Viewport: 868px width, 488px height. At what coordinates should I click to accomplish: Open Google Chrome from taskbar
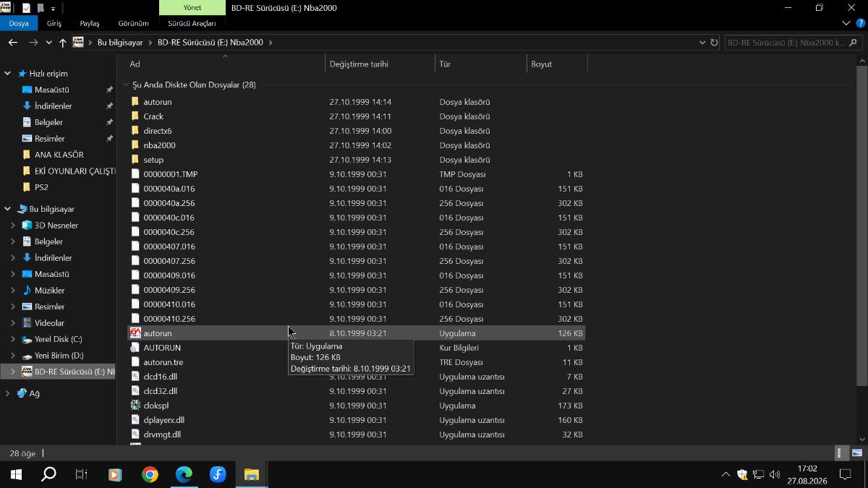tap(150, 474)
